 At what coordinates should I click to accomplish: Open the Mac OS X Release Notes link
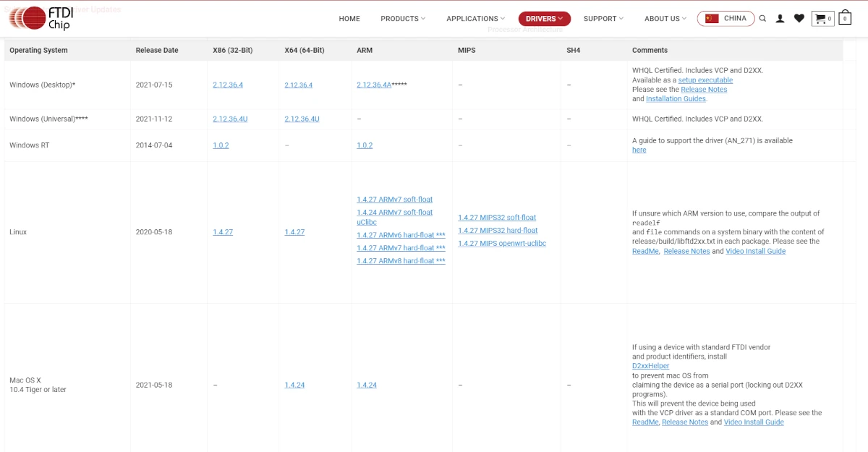(x=685, y=422)
